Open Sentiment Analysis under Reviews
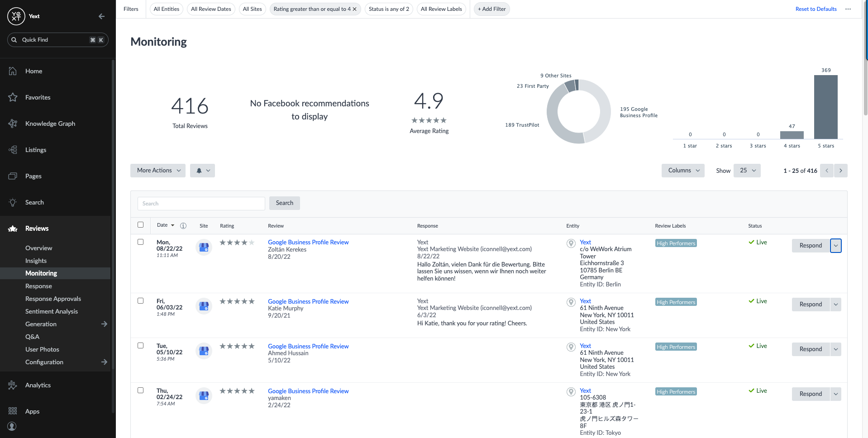 (x=52, y=311)
